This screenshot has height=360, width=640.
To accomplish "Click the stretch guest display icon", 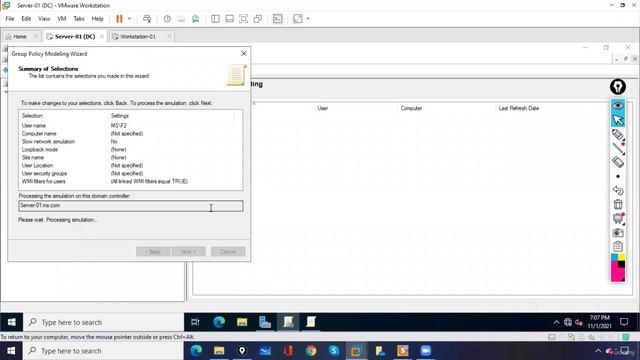I will click(x=298, y=19).
